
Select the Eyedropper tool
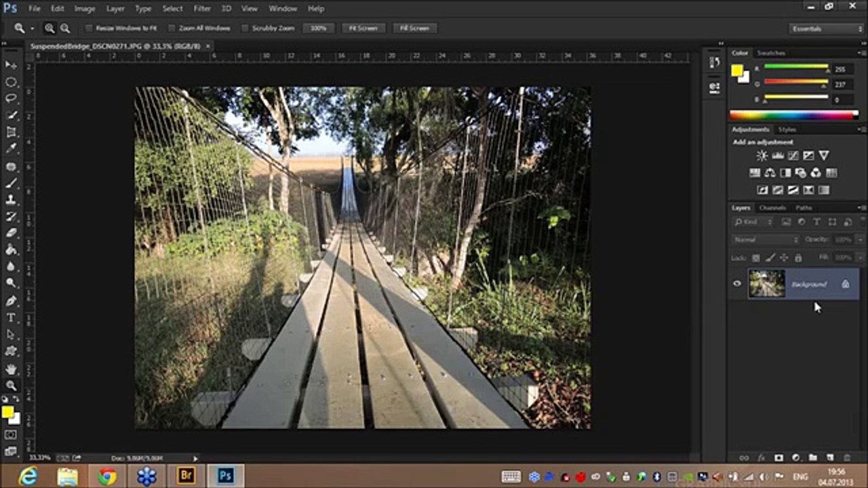click(x=11, y=149)
